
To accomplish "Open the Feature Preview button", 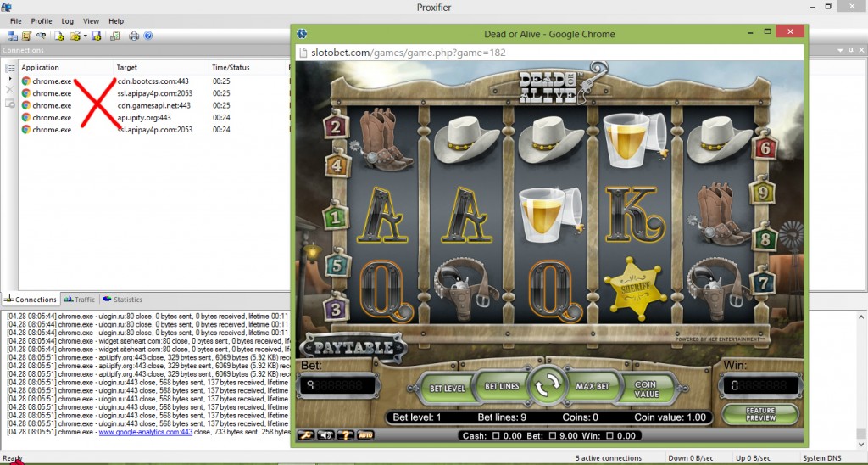I will 760,414.
